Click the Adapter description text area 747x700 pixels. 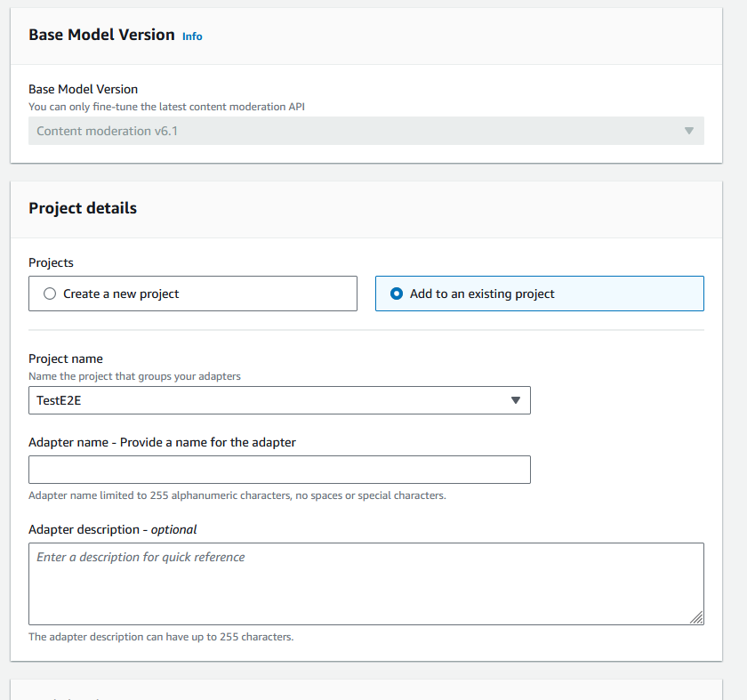tap(365, 578)
